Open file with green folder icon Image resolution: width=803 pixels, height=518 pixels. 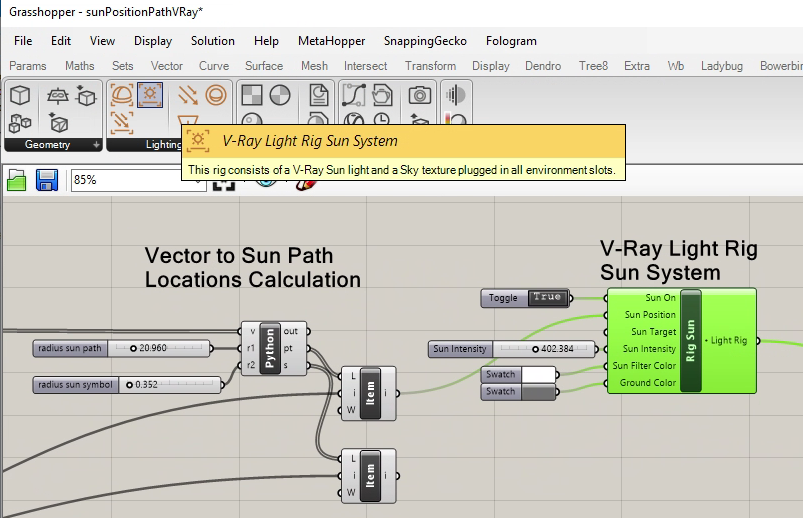tap(16, 180)
